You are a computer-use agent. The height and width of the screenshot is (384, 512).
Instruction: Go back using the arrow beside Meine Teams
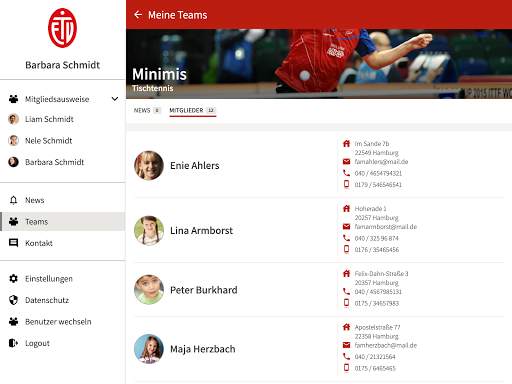138,15
